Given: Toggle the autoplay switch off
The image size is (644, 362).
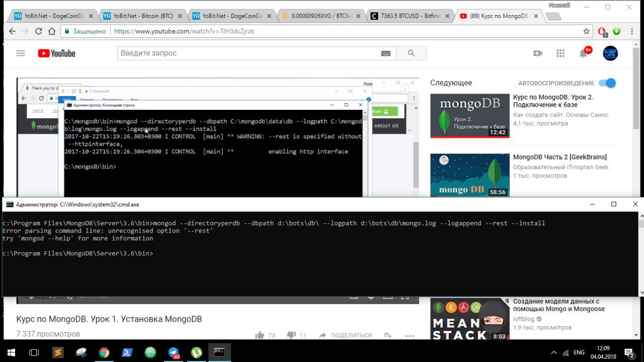Looking at the screenshot, I should 608,83.
